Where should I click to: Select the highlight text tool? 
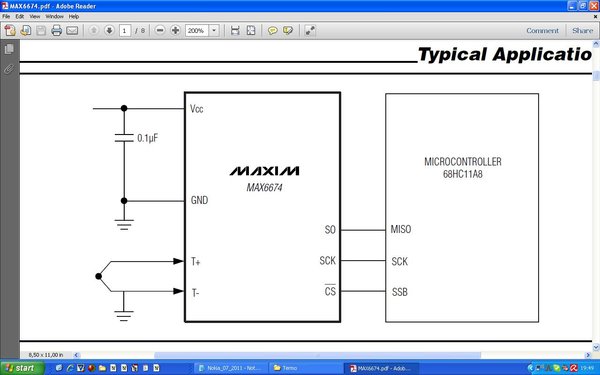point(288,30)
